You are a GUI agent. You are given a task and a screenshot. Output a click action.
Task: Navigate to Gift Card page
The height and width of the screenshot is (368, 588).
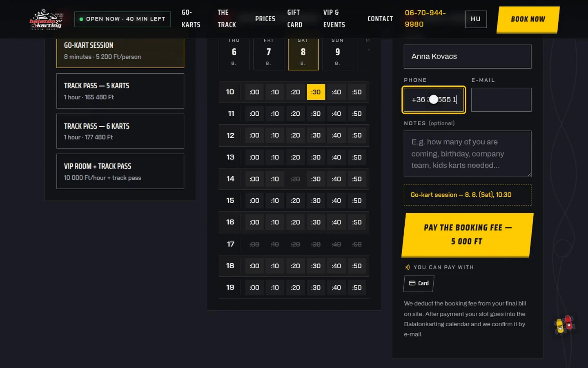(295, 19)
